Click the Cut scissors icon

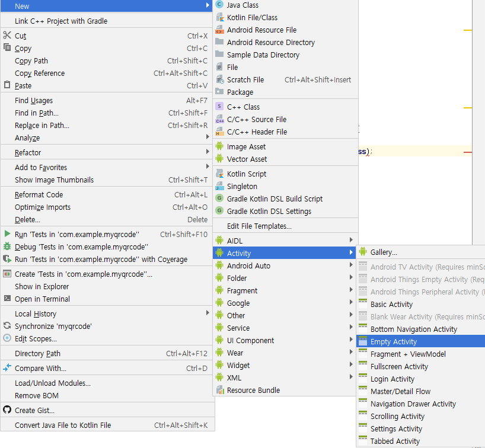pyautogui.click(x=7, y=35)
